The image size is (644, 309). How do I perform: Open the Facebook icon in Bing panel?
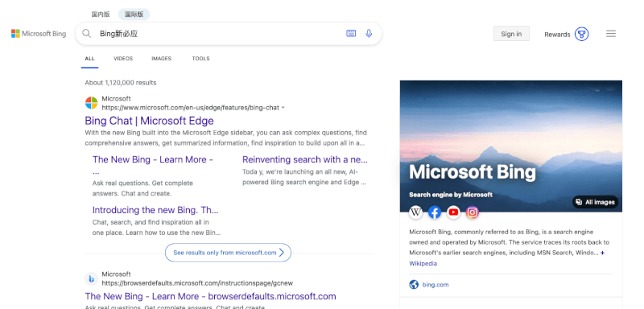click(x=435, y=212)
